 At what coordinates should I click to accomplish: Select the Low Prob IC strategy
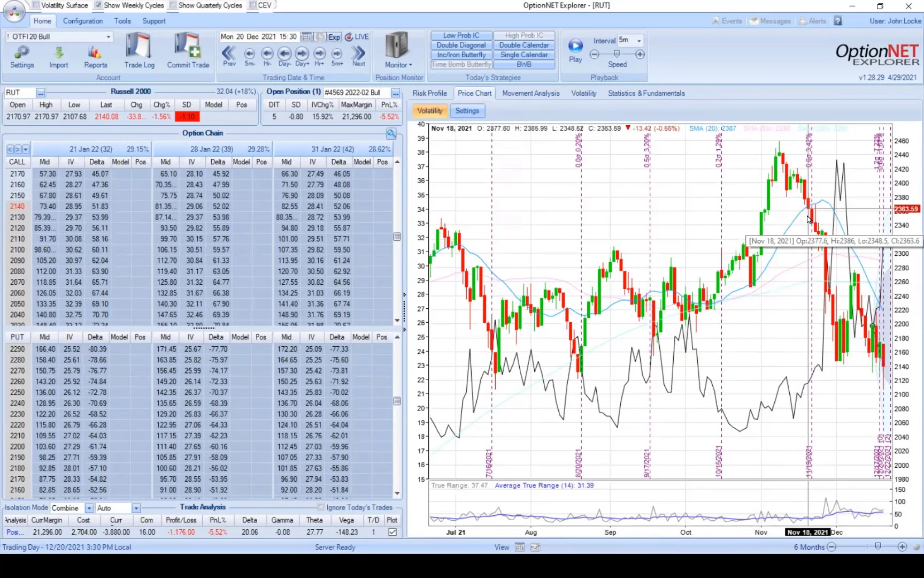[x=461, y=35]
